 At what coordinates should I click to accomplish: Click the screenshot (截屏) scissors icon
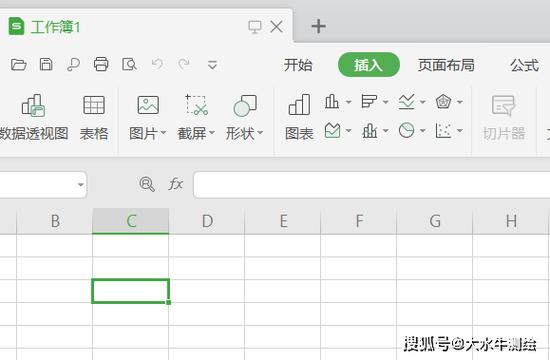point(196,105)
